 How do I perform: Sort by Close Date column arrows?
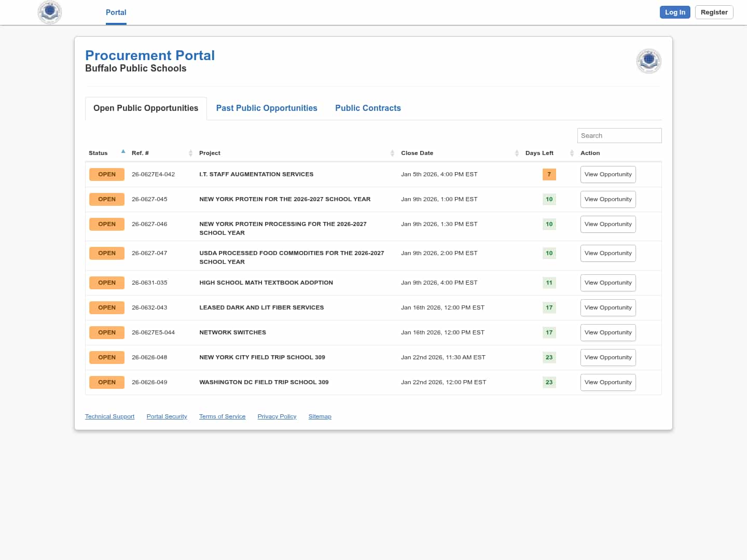tap(517, 153)
